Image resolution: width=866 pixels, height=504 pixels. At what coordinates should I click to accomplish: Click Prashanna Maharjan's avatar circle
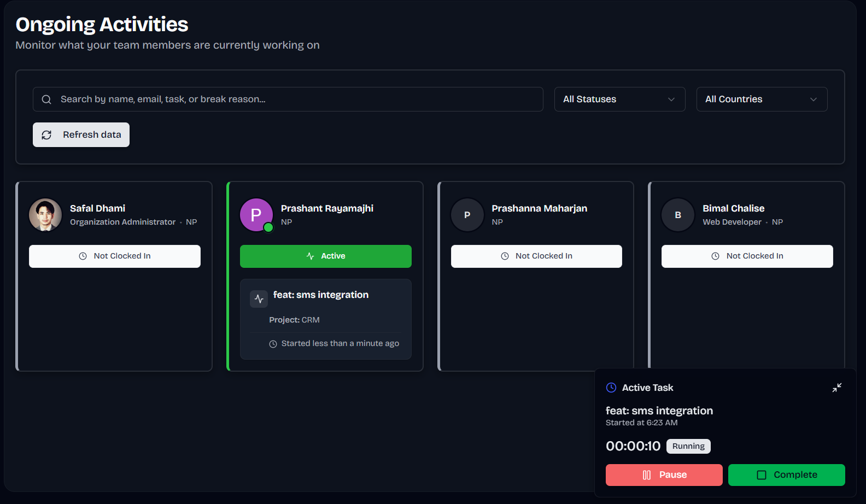pyautogui.click(x=467, y=215)
